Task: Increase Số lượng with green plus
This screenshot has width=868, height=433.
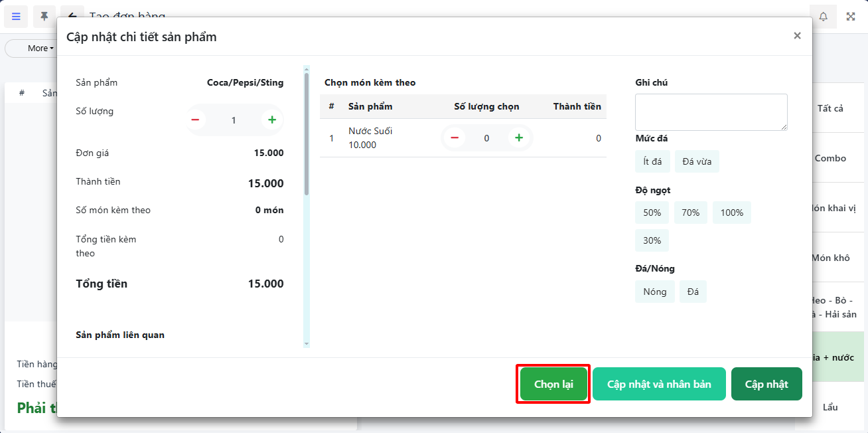Action: [272, 120]
